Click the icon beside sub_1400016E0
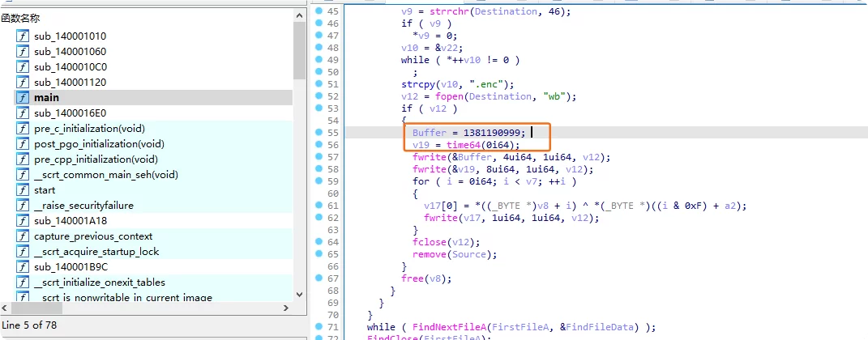The width and height of the screenshot is (868, 340). [x=23, y=113]
